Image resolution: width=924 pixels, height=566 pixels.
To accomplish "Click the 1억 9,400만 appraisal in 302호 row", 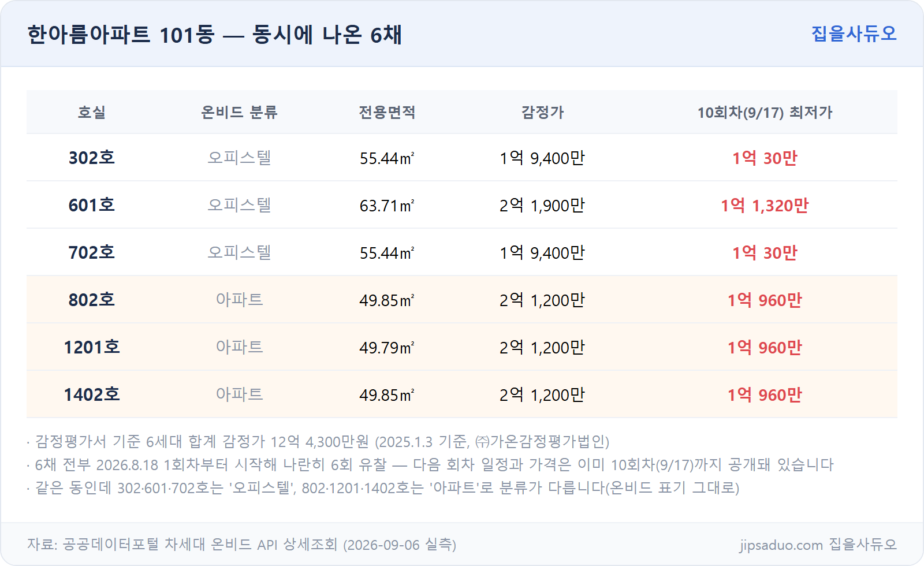I will [x=542, y=158].
